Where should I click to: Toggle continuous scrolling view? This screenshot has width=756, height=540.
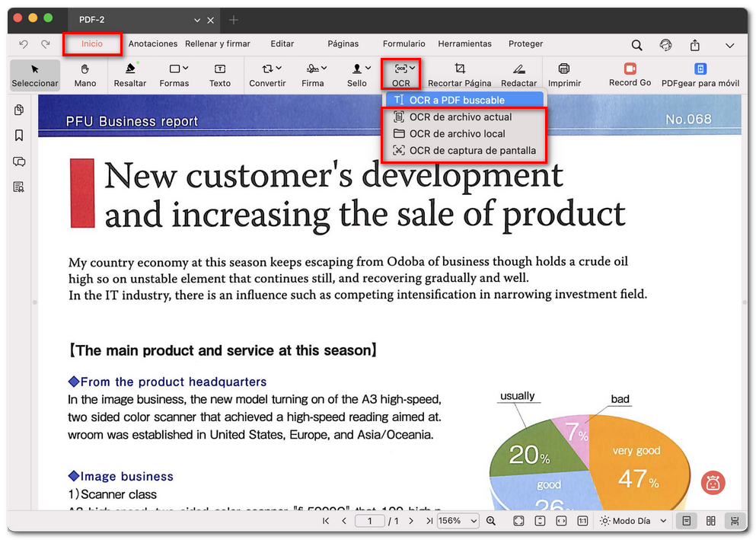click(735, 521)
